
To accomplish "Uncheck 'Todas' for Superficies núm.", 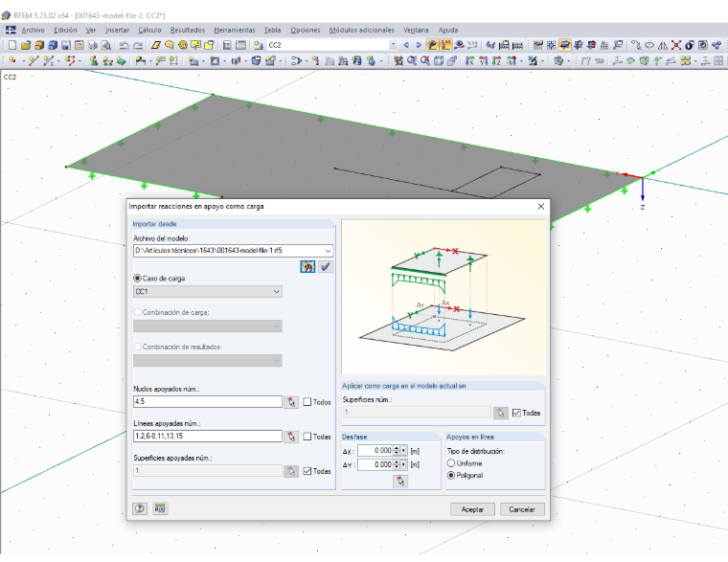I will pos(516,413).
